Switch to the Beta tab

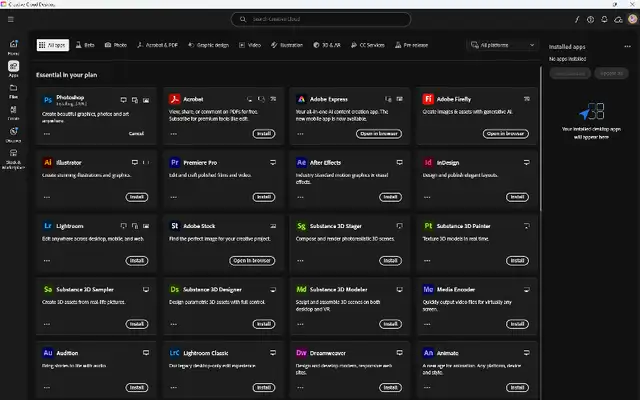click(x=85, y=45)
